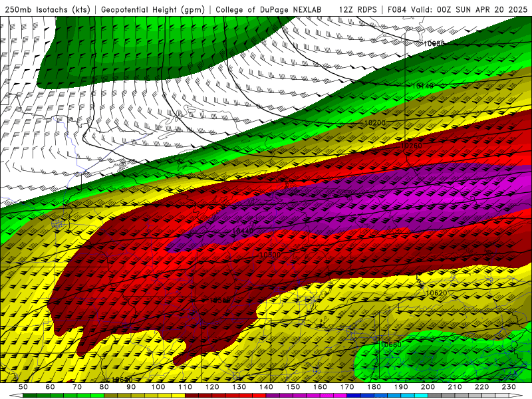Viewport: 532px width, 399px height.
Task: Click the 'F084' forecast hour text
Action: tap(397, 10)
